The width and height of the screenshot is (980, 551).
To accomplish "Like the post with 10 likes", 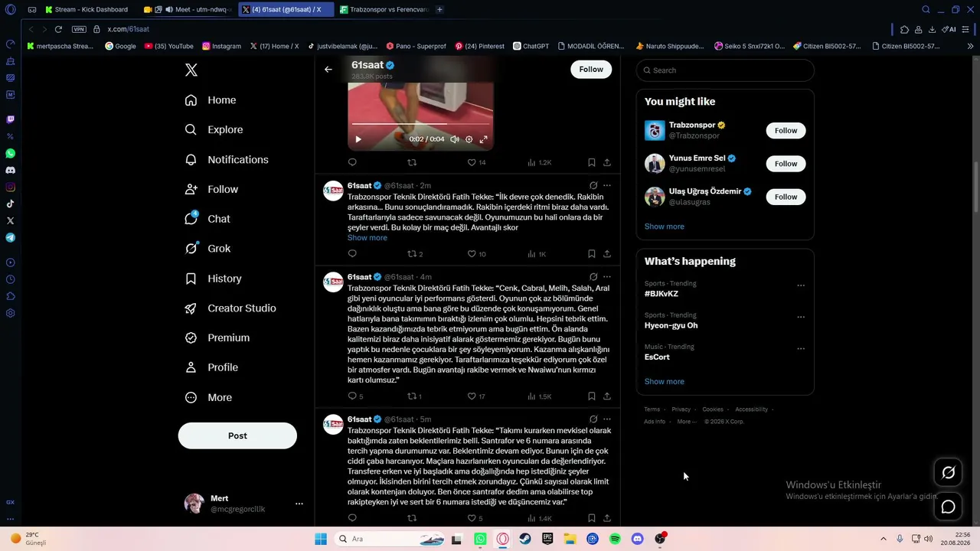I will tap(477, 254).
